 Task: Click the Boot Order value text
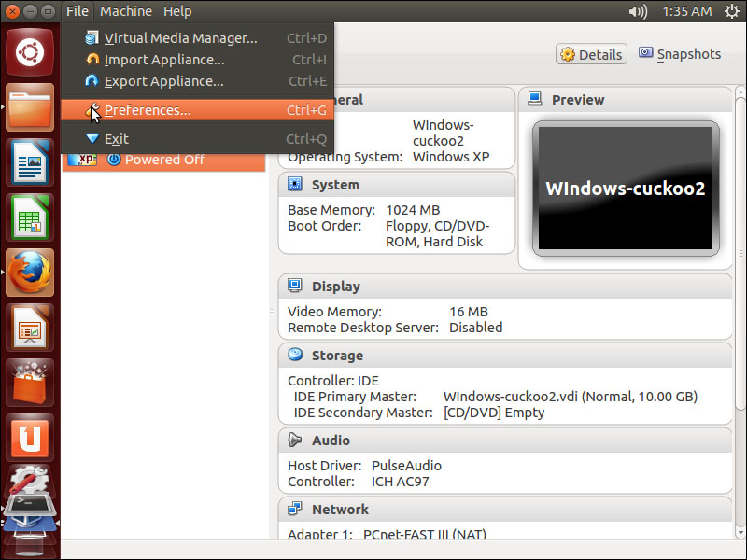point(437,234)
